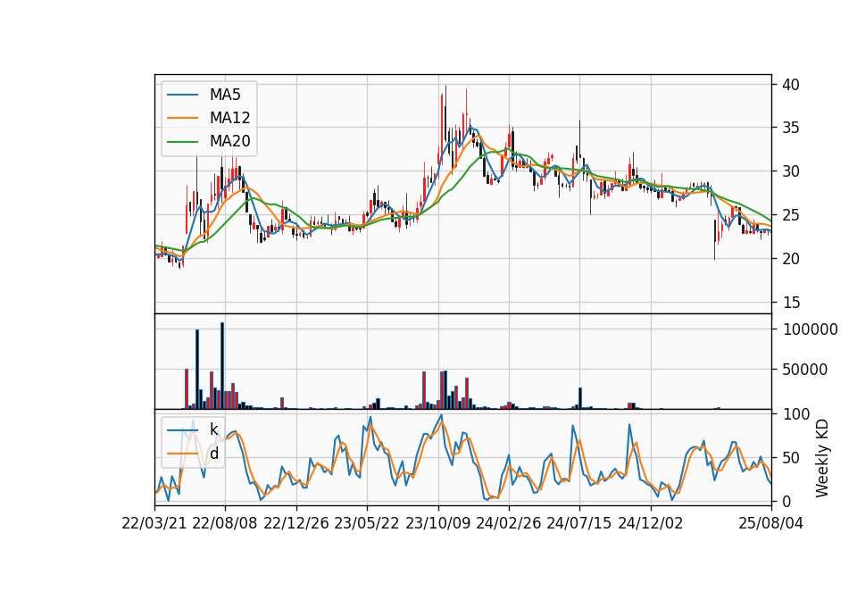Click the volume axis value 50000
This screenshot has height=616, width=857.
[x=805, y=370]
